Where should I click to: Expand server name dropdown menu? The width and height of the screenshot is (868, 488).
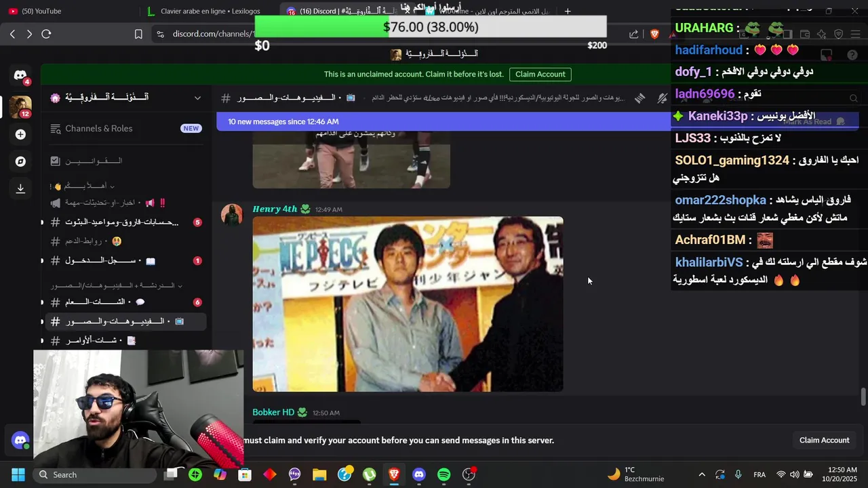tap(197, 98)
